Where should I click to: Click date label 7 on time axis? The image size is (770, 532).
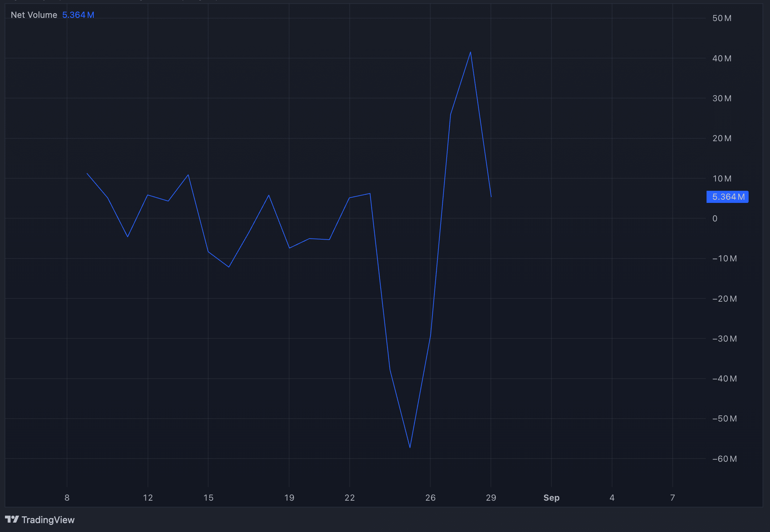[x=673, y=497]
